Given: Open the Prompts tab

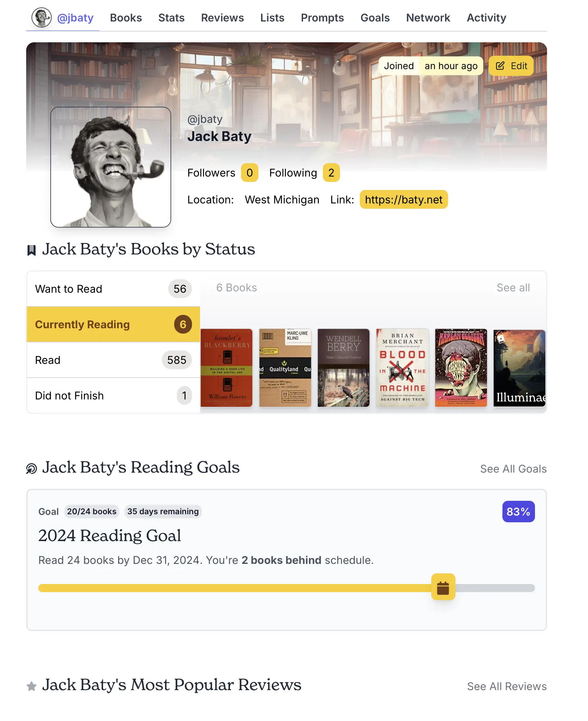Looking at the screenshot, I should click(322, 17).
